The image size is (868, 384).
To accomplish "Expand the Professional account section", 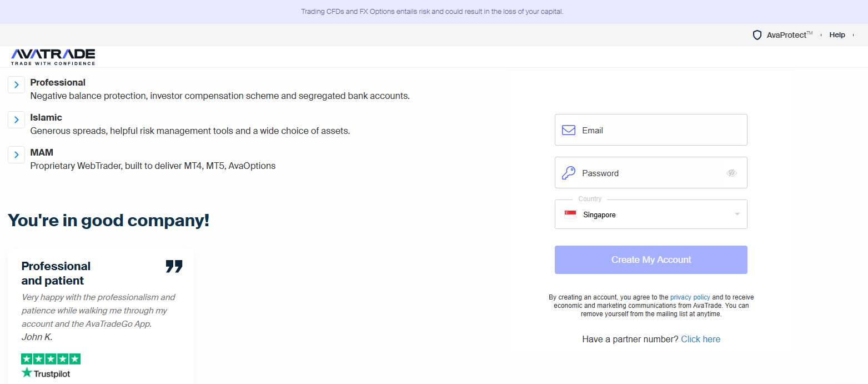I will point(16,84).
